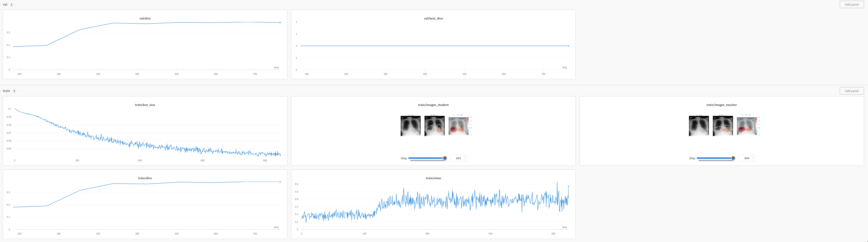Open the teacher X-ray with contour overlay

(723, 126)
